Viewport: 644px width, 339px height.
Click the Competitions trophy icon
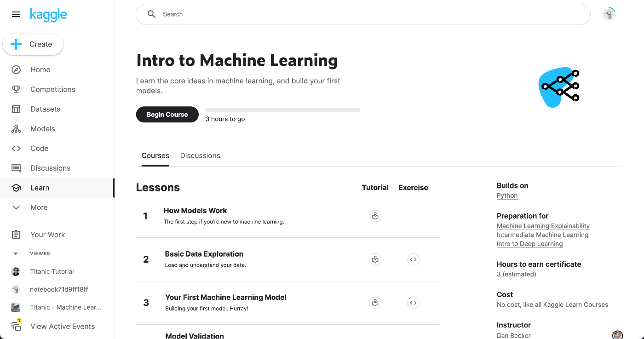(x=16, y=89)
